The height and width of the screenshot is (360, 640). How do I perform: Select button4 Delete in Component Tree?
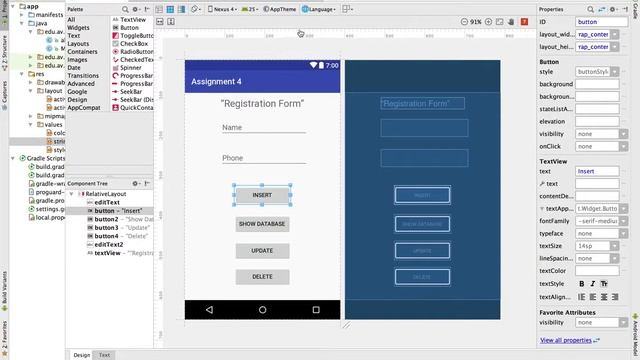[117, 236]
